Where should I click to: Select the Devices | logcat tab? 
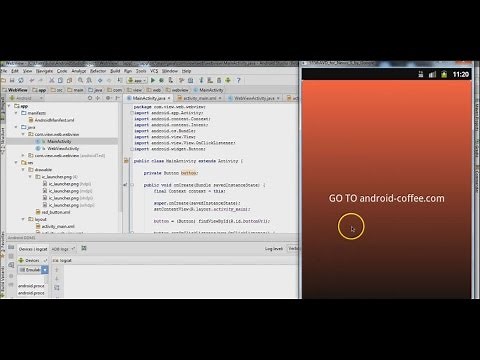33,249
